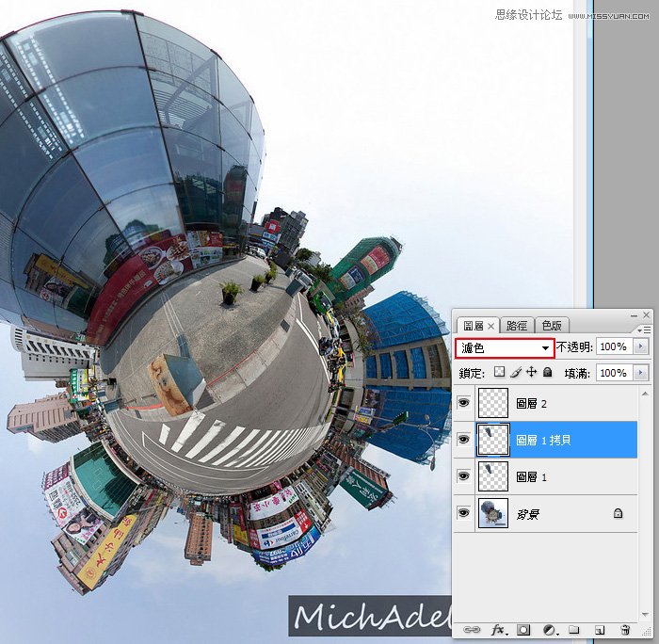Toggle lock transparent pixels

(500, 373)
